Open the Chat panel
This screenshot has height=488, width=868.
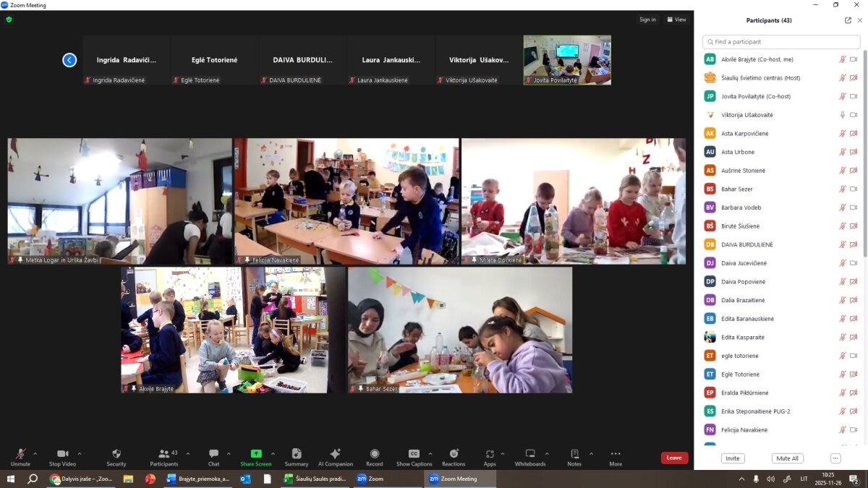coord(213,454)
